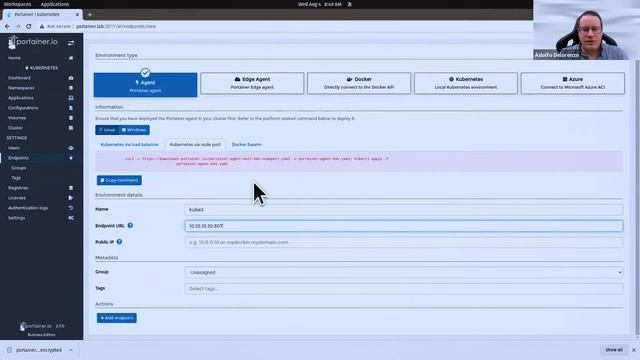Image resolution: width=640 pixels, height=360 pixels.
Task: Click the Public IP input field
Action: point(404,242)
